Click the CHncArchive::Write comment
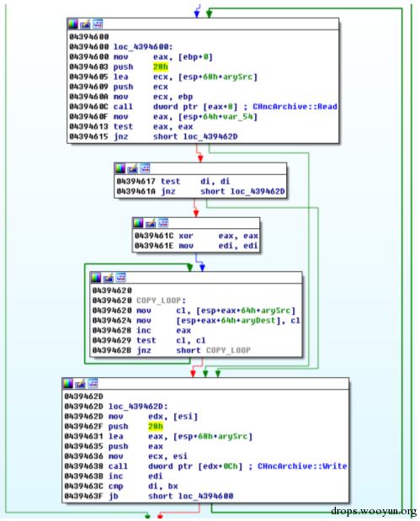This screenshot has height=521, width=420. click(x=302, y=466)
